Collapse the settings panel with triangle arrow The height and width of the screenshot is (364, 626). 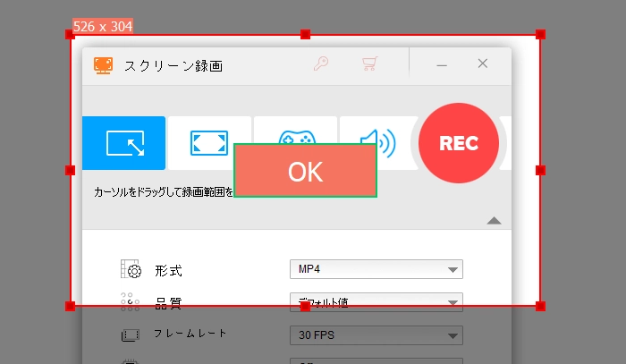[x=494, y=220]
